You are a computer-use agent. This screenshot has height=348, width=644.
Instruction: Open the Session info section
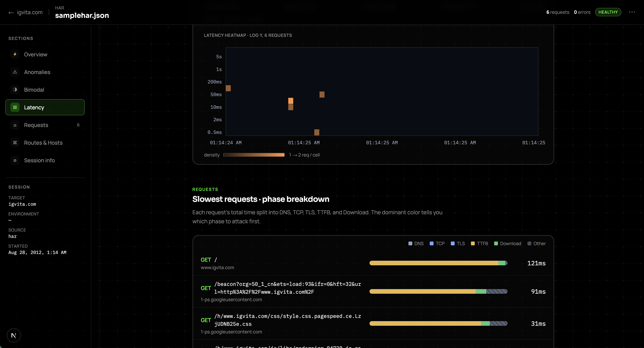click(x=45, y=160)
